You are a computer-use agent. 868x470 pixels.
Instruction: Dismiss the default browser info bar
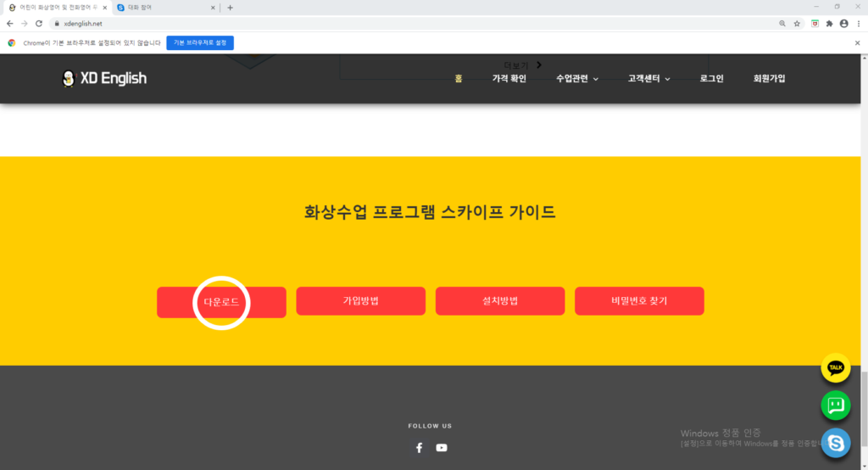pos(858,42)
